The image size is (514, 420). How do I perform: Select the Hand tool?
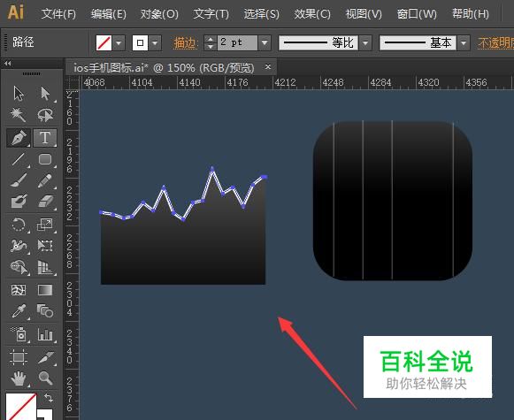[19, 378]
